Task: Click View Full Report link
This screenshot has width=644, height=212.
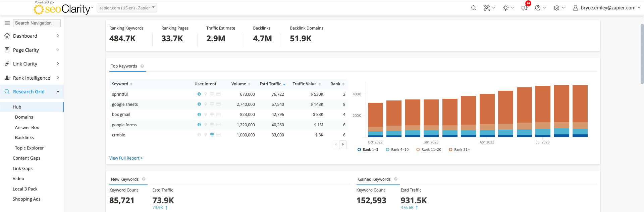Action: [x=126, y=158]
